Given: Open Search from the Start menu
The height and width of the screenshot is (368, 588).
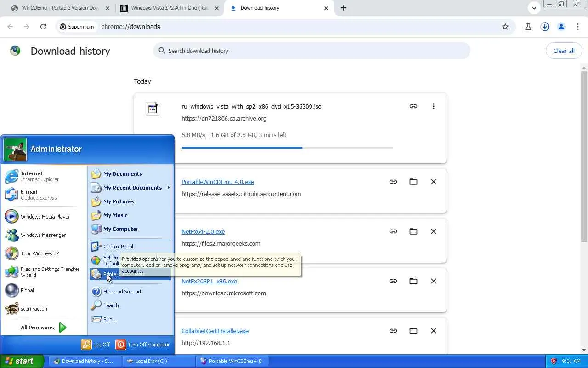Looking at the screenshot, I should [130, 305].
